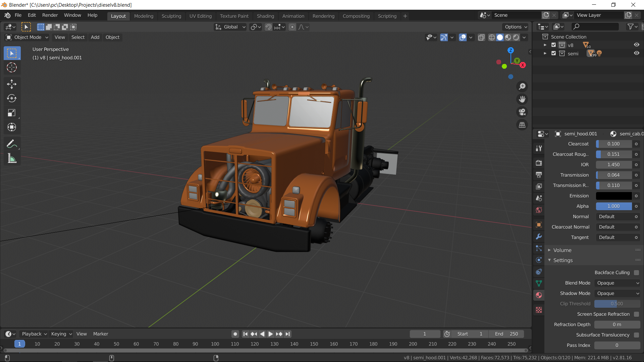Switch to the Shading workspace tab

tap(265, 16)
